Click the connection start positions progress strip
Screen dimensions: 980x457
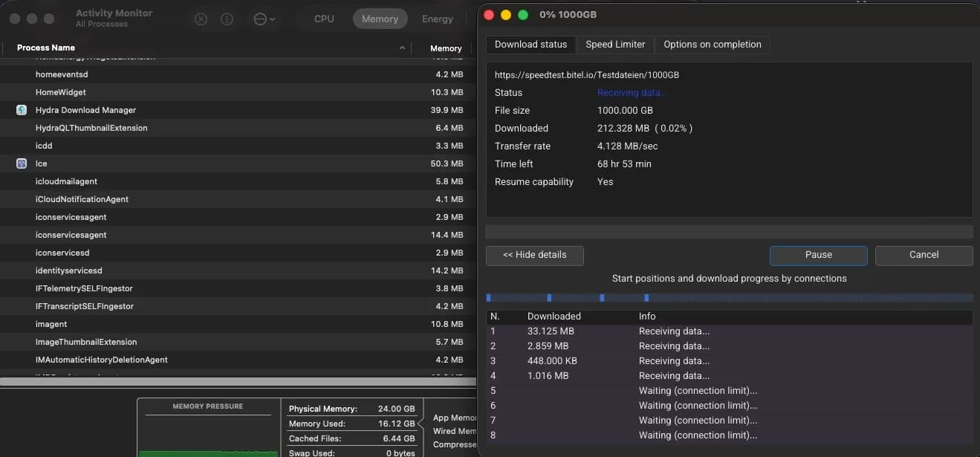click(x=729, y=298)
